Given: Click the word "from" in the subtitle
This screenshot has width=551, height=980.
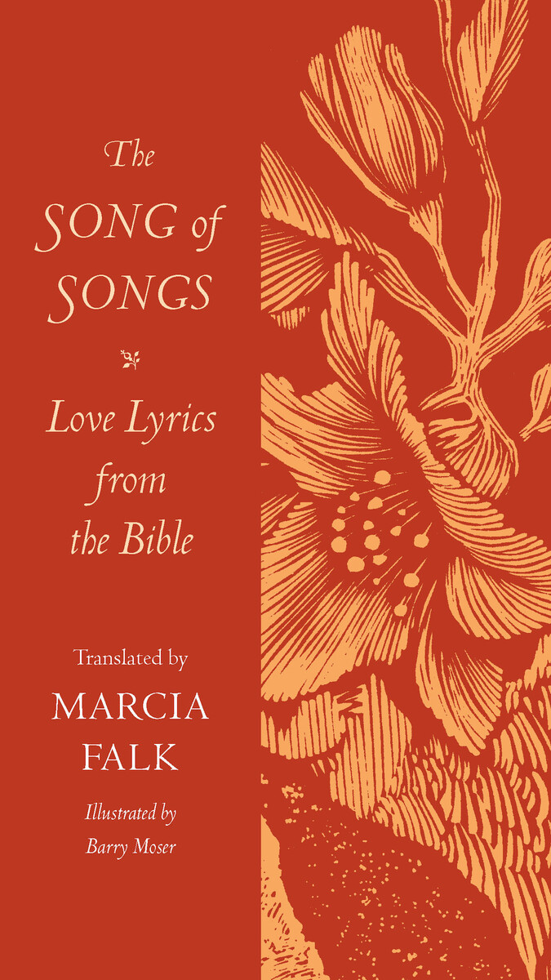Looking at the screenshot, I should [x=130, y=480].
